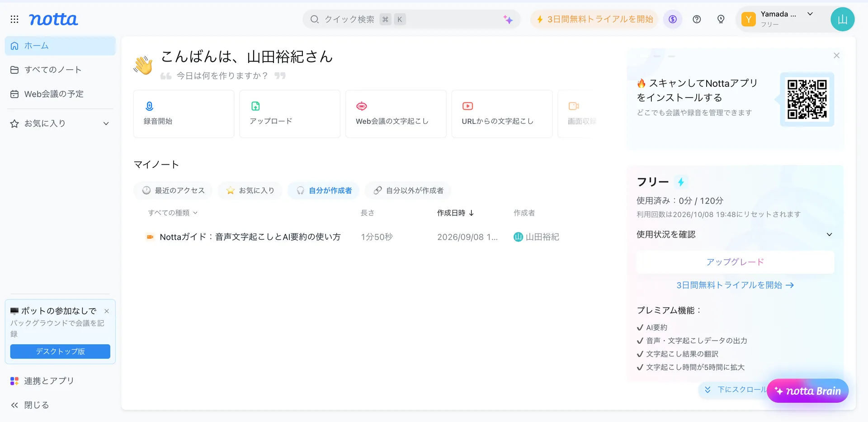This screenshot has width=868, height=422.
Task: Click the video icon of Nottaガイド note
Action: point(150,237)
